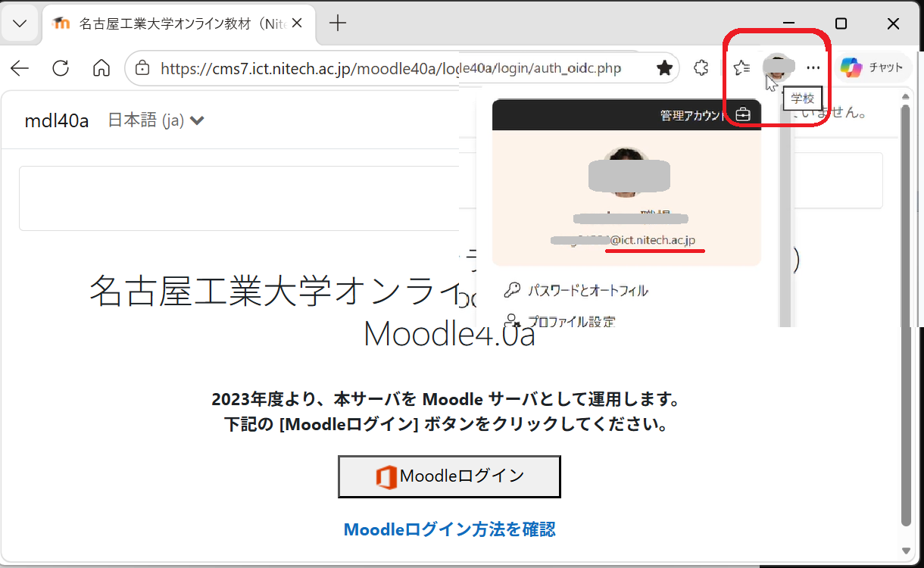Minimize the browser window
Viewport: 924px width, 568px height.
[x=788, y=23]
